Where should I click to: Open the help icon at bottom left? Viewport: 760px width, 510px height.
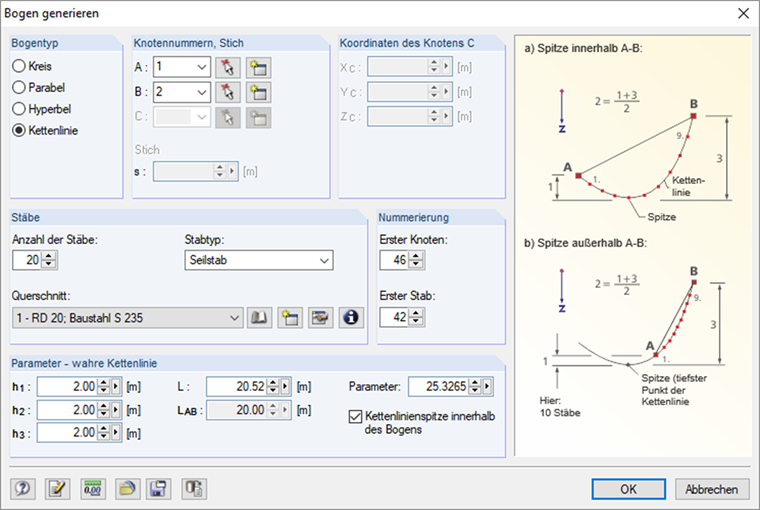pos(23,489)
